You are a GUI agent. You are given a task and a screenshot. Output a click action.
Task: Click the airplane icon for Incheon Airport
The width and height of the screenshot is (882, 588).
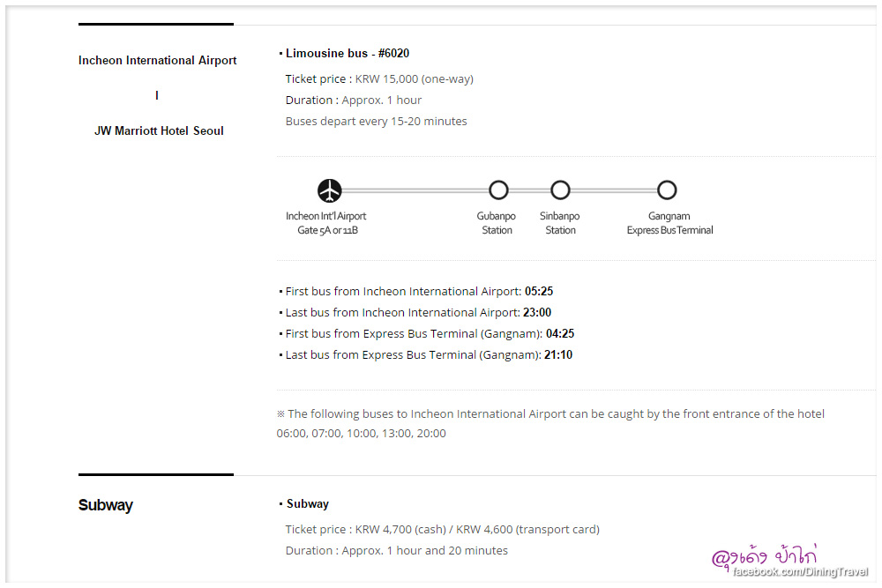329,190
